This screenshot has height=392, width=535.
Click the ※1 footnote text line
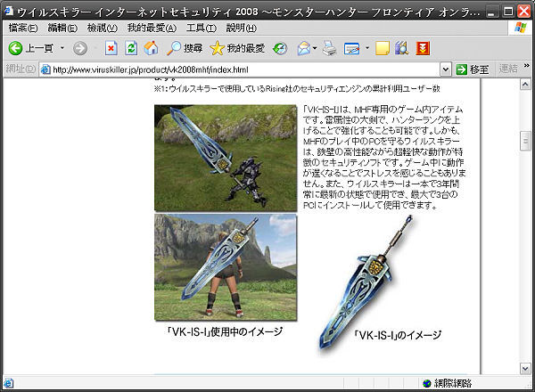pyautogui.click(x=297, y=88)
